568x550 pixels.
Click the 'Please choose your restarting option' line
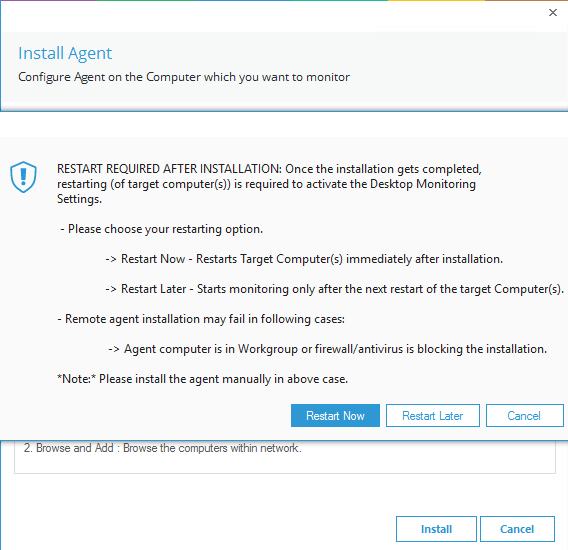162,229
